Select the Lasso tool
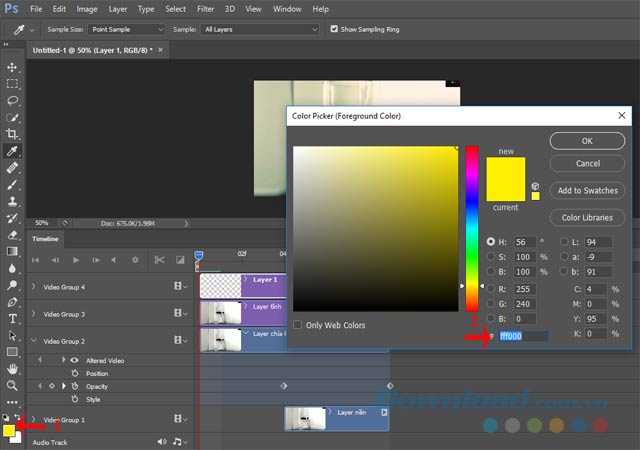 click(x=13, y=100)
